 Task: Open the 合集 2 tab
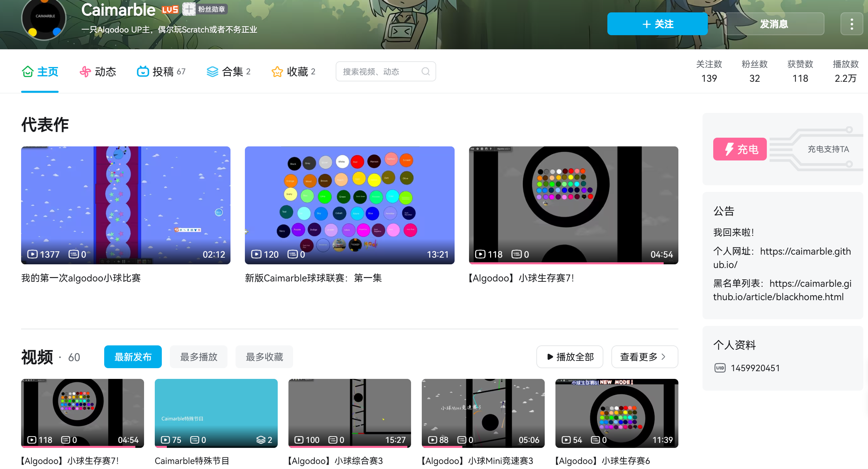228,71
